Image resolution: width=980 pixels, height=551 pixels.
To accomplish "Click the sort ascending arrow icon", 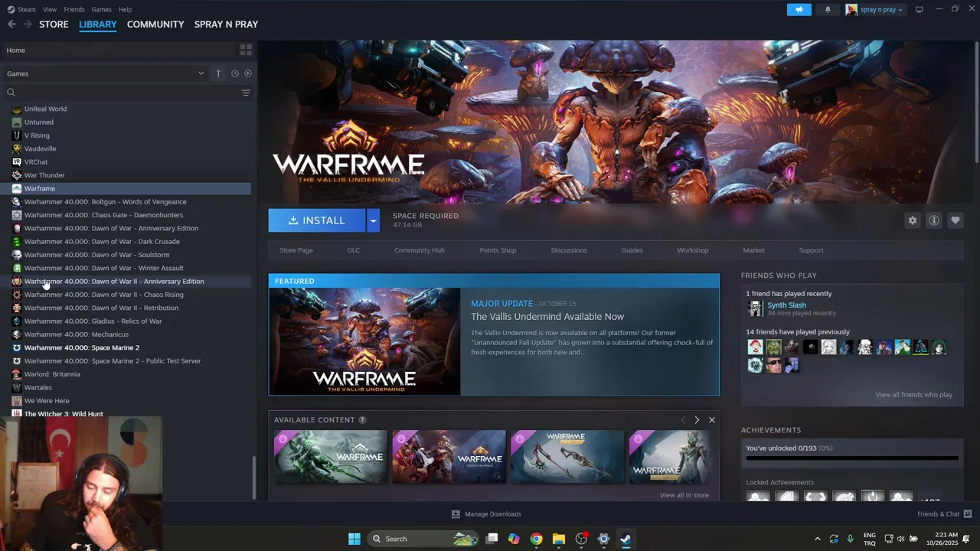I will tap(218, 73).
